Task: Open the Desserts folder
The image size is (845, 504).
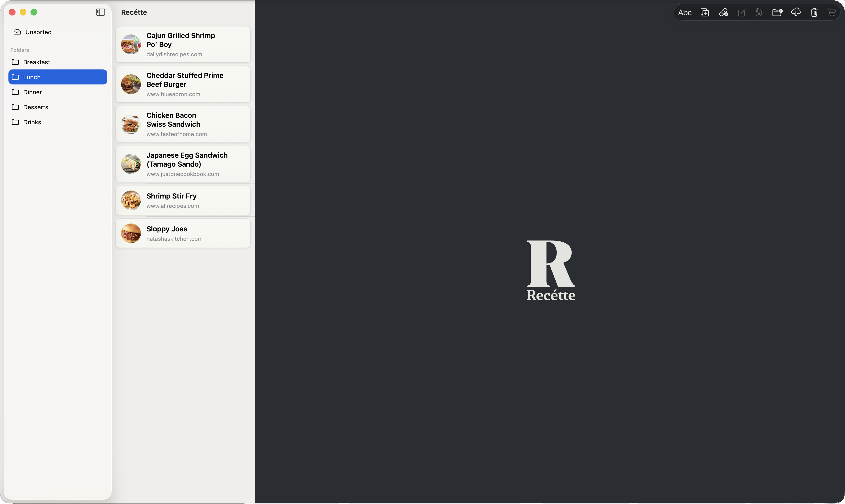Action: click(x=35, y=107)
